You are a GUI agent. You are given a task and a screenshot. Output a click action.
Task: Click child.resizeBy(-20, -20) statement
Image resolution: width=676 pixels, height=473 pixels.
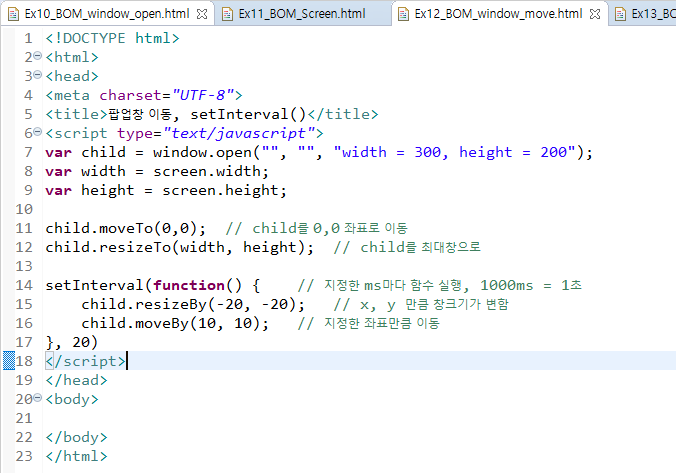pyautogui.click(x=193, y=304)
